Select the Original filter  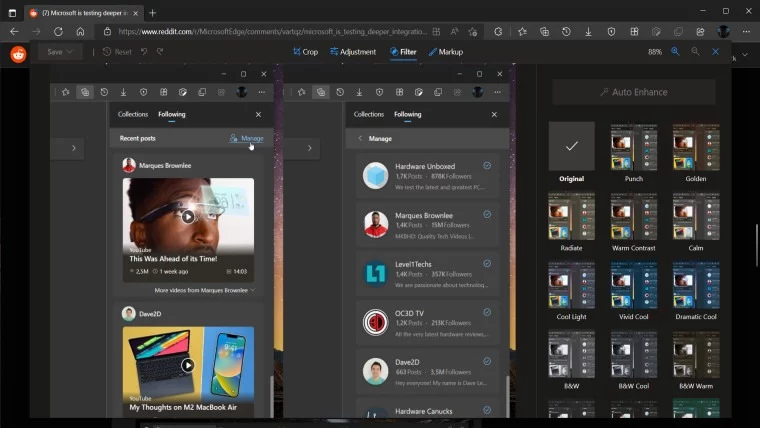pos(571,147)
